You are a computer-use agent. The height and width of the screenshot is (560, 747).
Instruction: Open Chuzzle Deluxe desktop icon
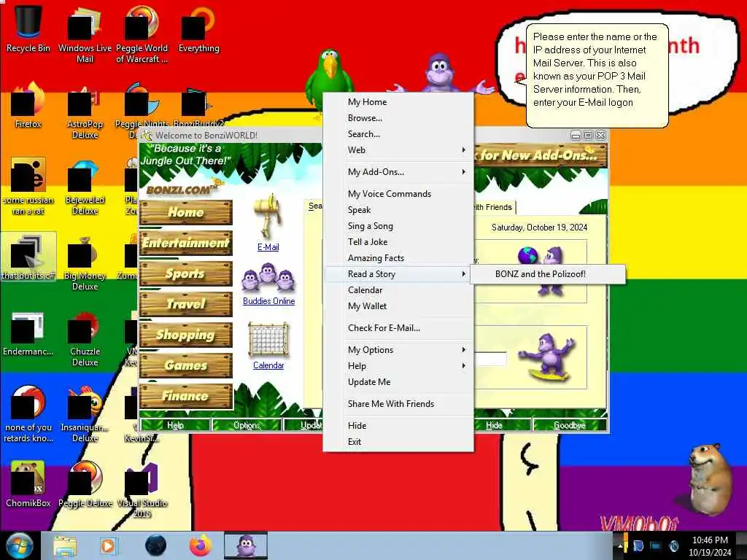pyautogui.click(x=85, y=338)
